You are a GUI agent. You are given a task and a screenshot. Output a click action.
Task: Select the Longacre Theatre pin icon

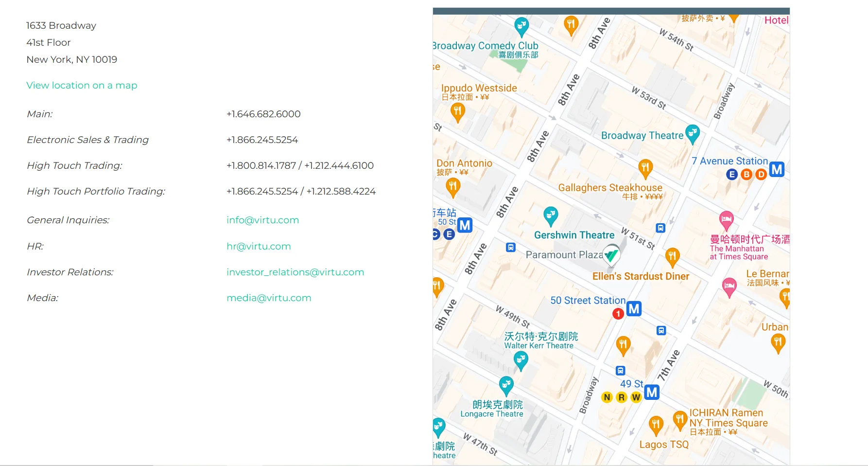pyautogui.click(x=506, y=386)
